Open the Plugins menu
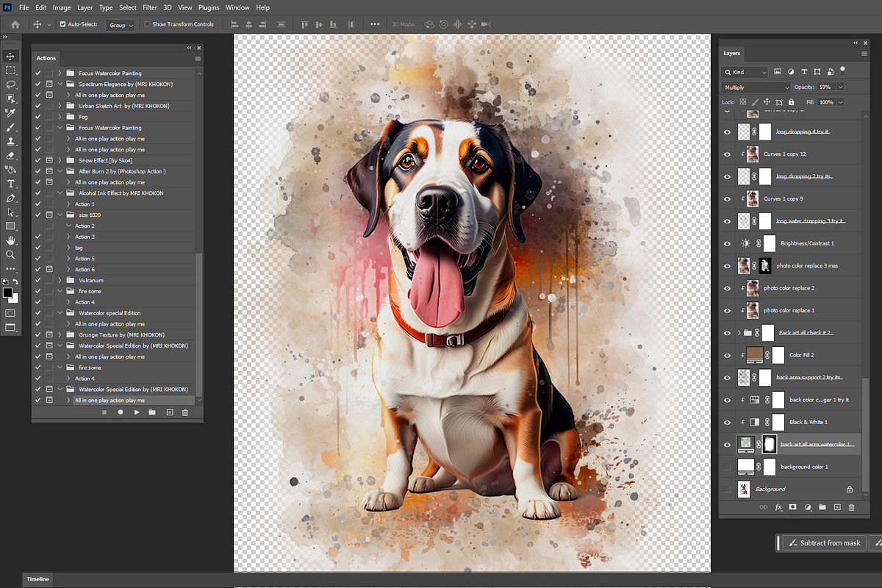The height and width of the screenshot is (588, 882). point(209,7)
